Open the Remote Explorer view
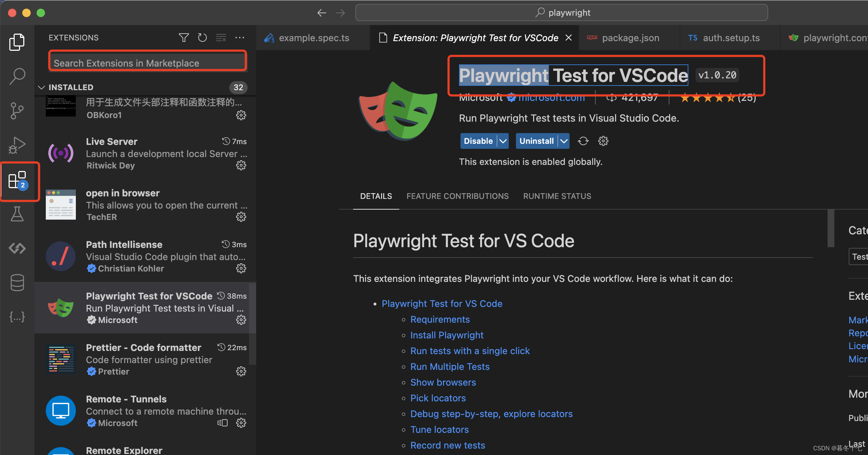 [17, 248]
